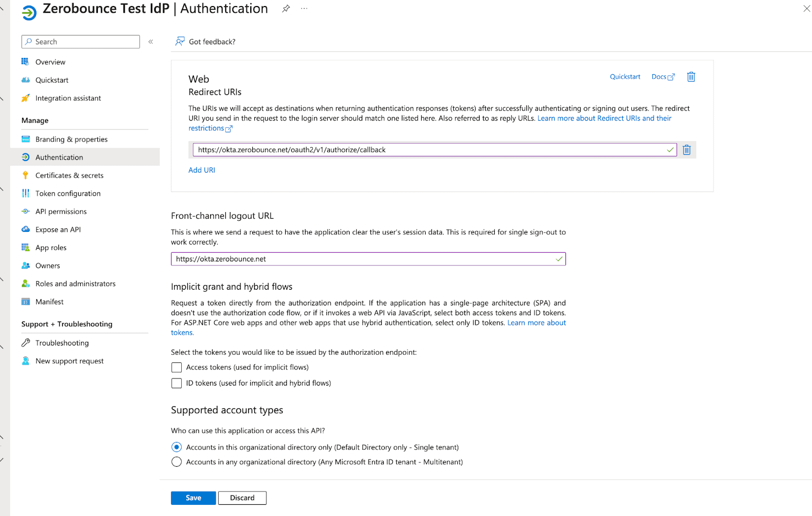Select Single tenant account type option

[x=177, y=447]
